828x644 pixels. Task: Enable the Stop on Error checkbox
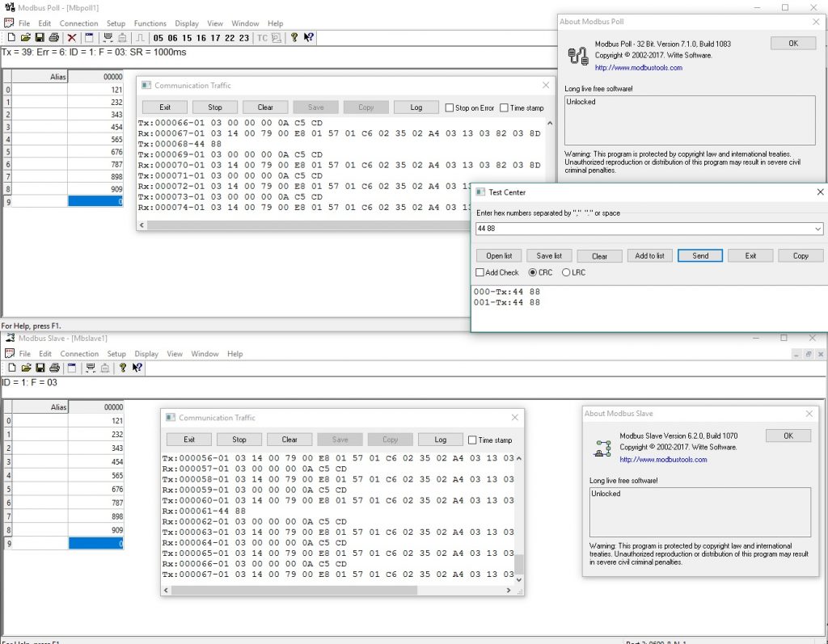tap(450, 107)
